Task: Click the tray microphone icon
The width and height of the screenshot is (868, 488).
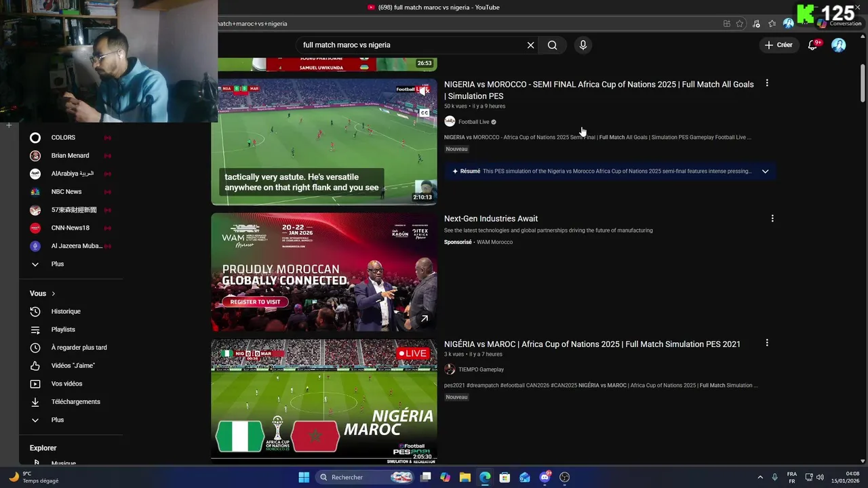Action: coord(774,477)
